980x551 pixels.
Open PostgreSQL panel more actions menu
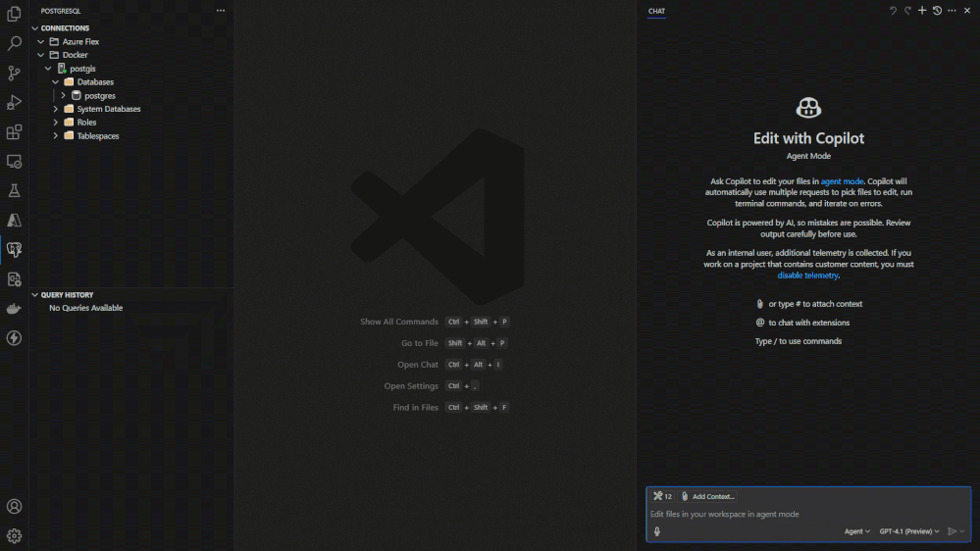pyautogui.click(x=221, y=11)
